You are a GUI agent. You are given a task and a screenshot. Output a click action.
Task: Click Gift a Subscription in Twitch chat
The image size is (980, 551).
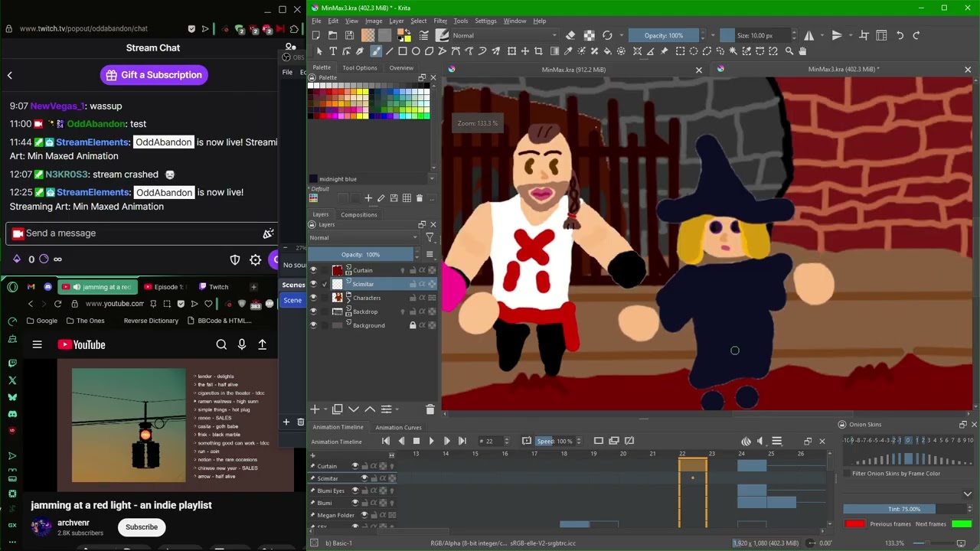click(154, 75)
